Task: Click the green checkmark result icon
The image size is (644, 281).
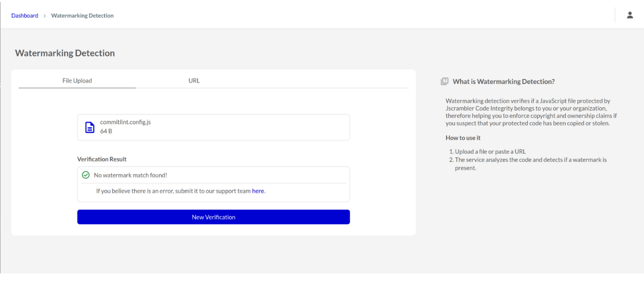Action: [x=86, y=175]
